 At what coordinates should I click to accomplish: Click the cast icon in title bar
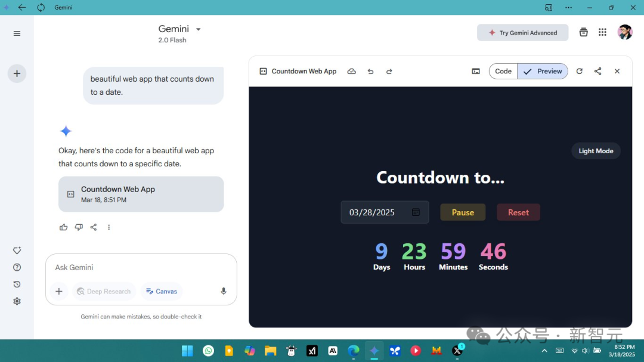pyautogui.click(x=549, y=7)
